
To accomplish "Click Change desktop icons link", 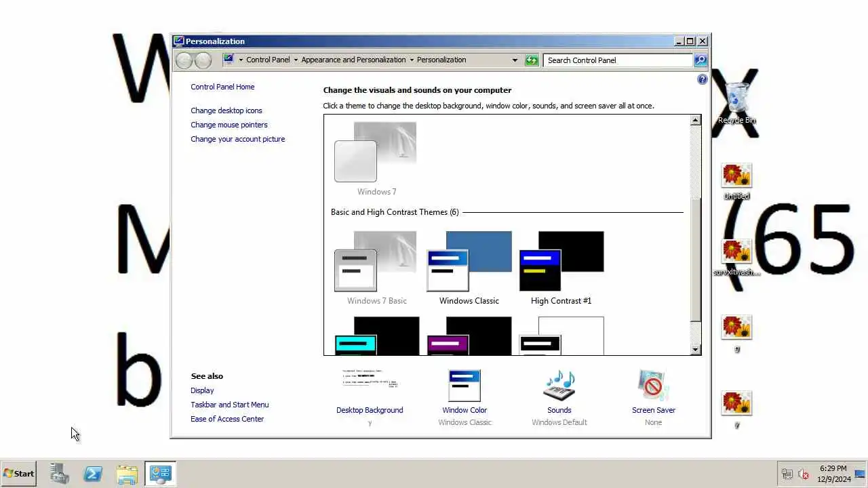I will point(226,110).
